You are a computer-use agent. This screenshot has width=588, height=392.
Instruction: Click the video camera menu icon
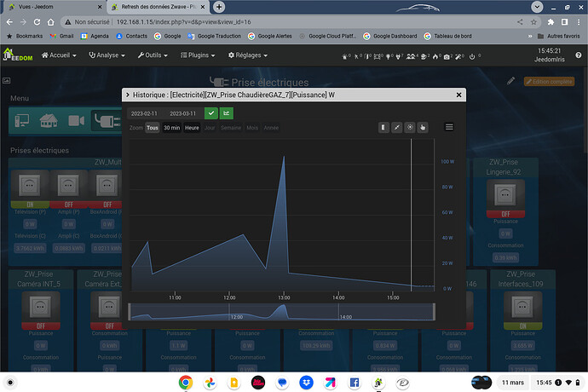[x=76, y=121]
